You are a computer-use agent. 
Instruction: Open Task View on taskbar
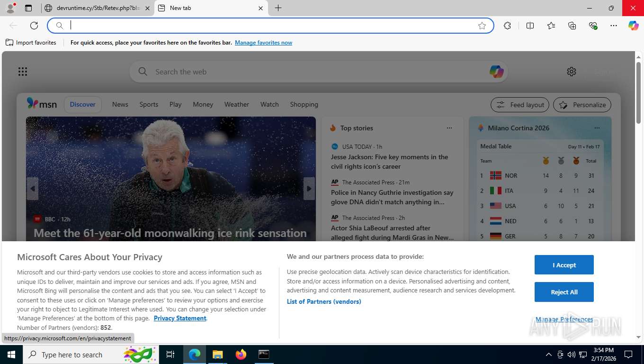click(170, 355)
